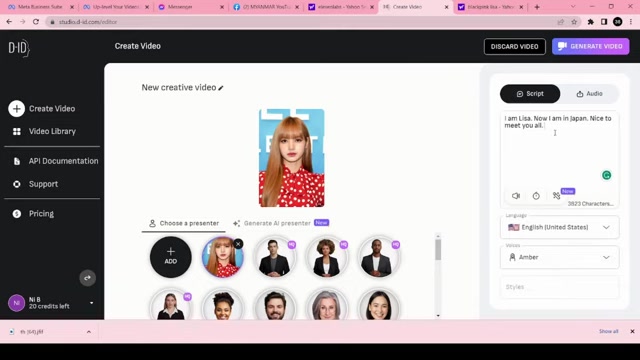Collapse sidebar with the round arrow button

tap(87, 278)
